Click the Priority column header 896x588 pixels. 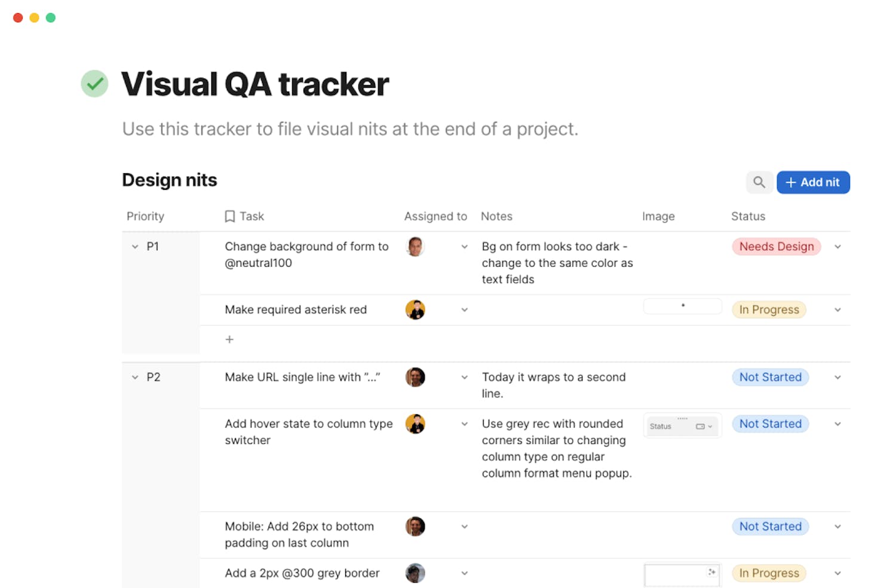point(145,216)
